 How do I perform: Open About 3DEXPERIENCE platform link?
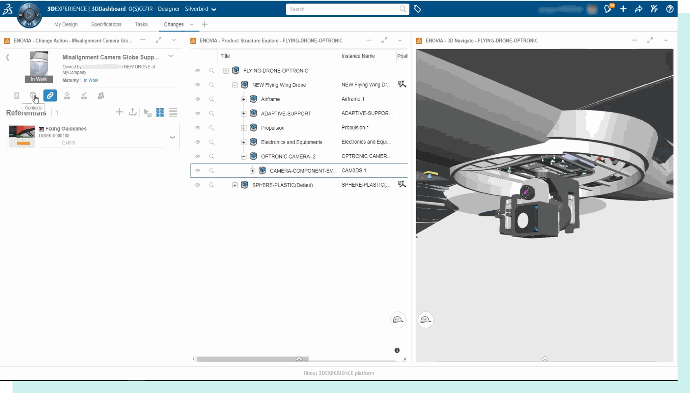(x=339, y=373)
